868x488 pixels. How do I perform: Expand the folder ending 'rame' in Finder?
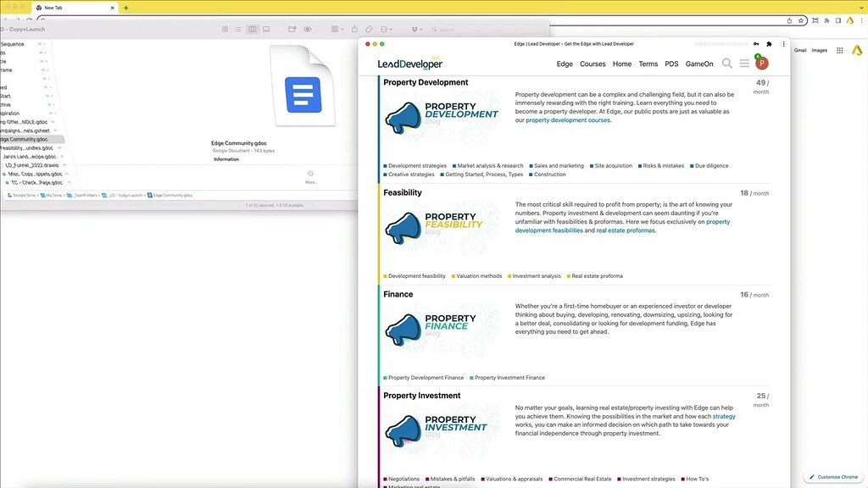point(47,70)
